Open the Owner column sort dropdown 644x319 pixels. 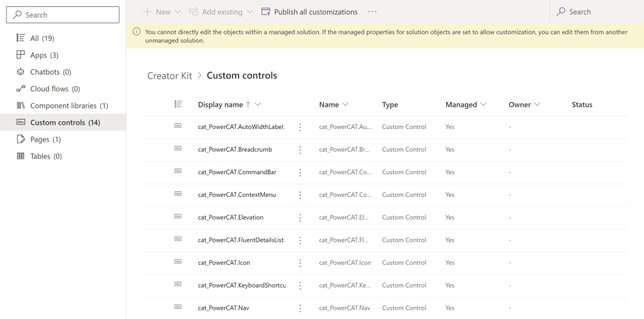point(538,104)
